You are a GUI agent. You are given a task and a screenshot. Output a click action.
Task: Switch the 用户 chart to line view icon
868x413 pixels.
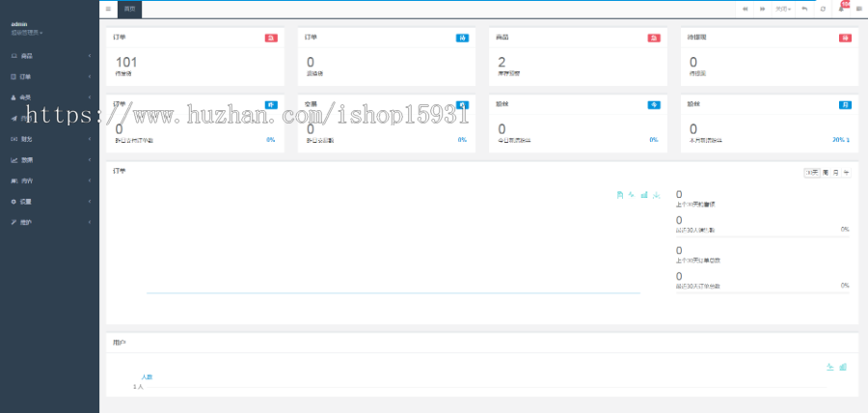829,367
